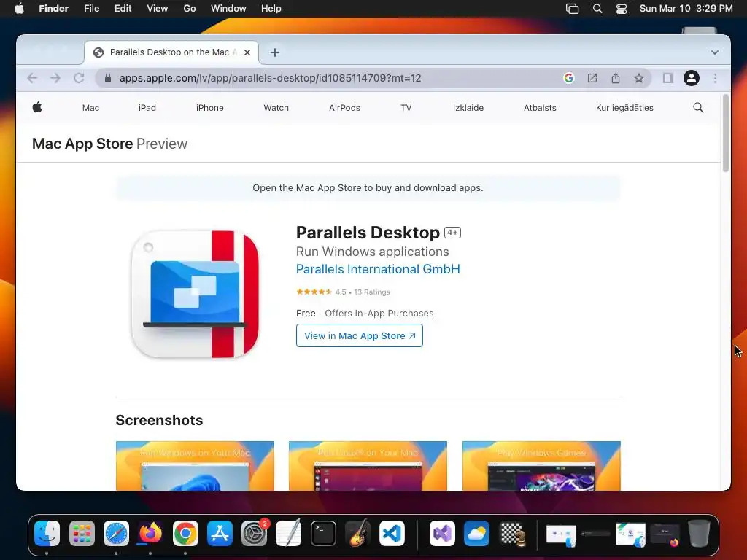Open the Window menu
The image size is (747, 560).
click(228, 8)
